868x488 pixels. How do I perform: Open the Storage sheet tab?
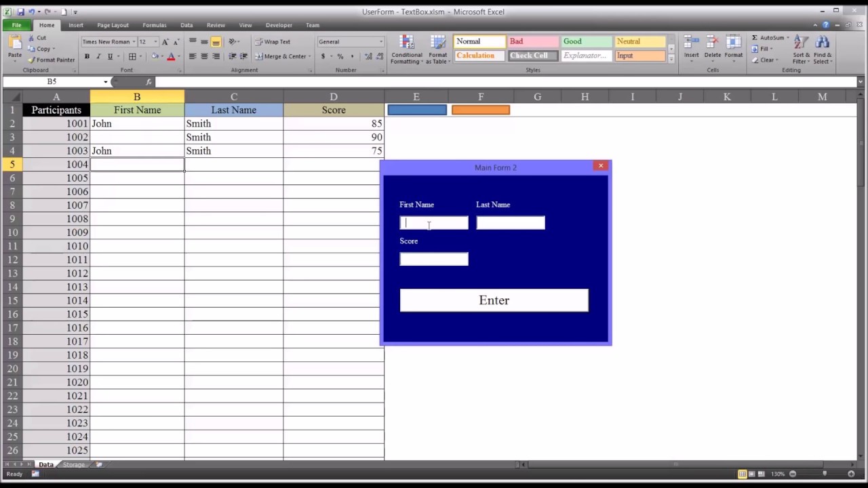click(x=74, y=464)
